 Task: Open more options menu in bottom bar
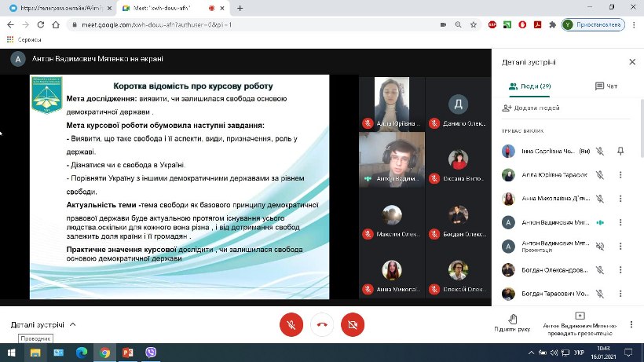click(631, 324)
